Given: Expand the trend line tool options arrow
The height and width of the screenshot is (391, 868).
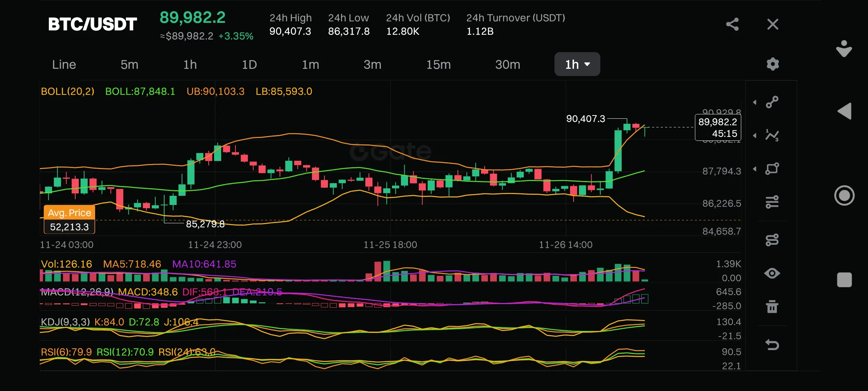Looking at the screenshot, I should tap(755, 102).
